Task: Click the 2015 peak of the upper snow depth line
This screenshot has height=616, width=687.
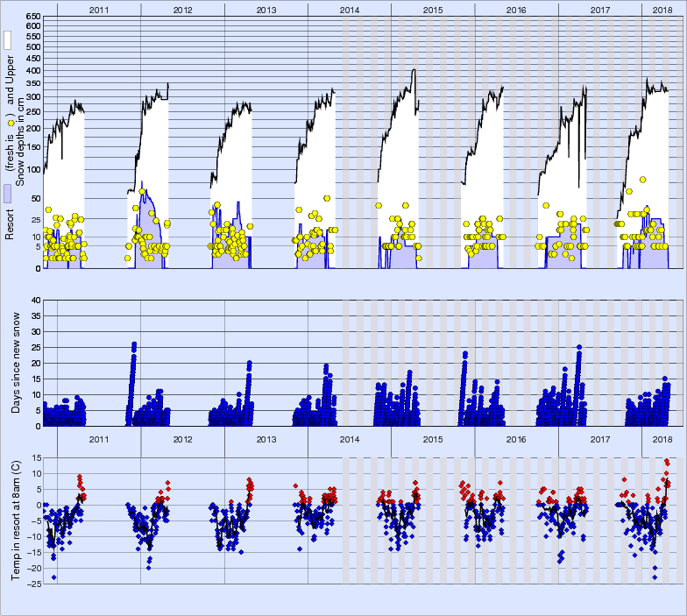Action: click(x=413, y=70)
